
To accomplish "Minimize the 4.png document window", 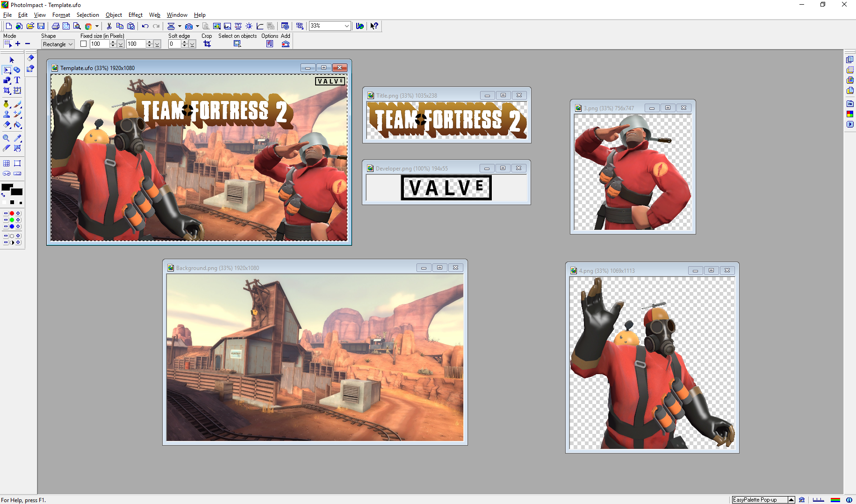I will click(695, 270).
